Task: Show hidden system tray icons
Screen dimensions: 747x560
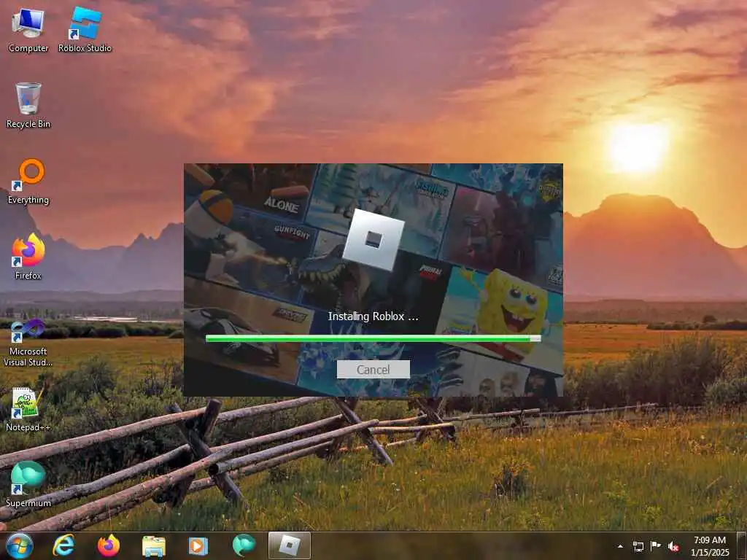Action: 620,546
